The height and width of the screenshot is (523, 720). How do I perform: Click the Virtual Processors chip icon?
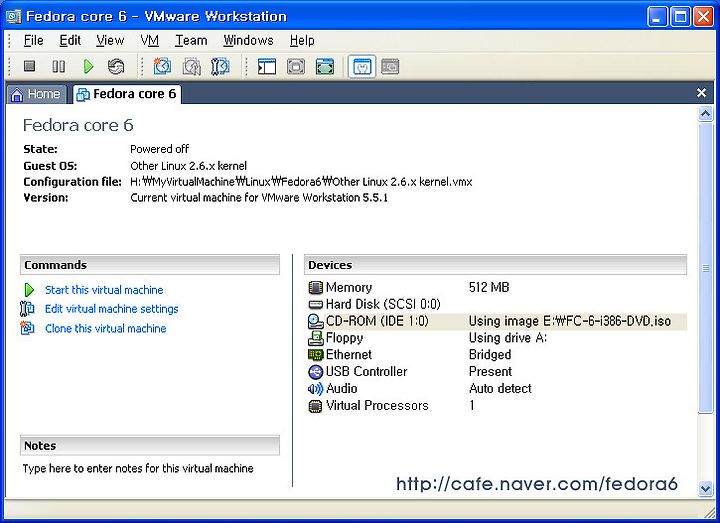point(315,406)
